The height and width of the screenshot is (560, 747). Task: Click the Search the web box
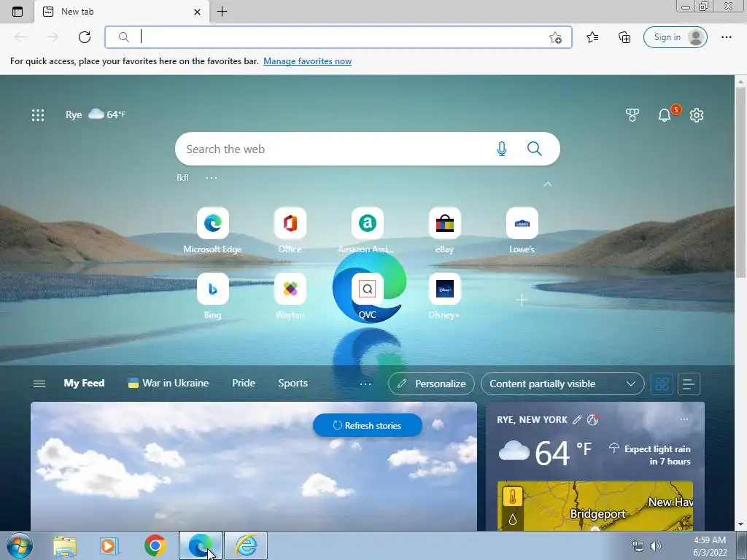coord(368,149)
